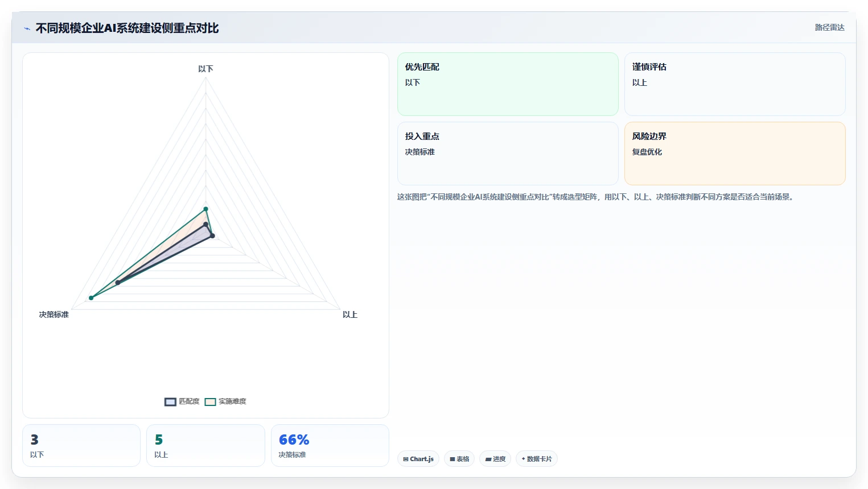Select the 数据卡片 tag
868x489 pixels.
tap(537, 459)
